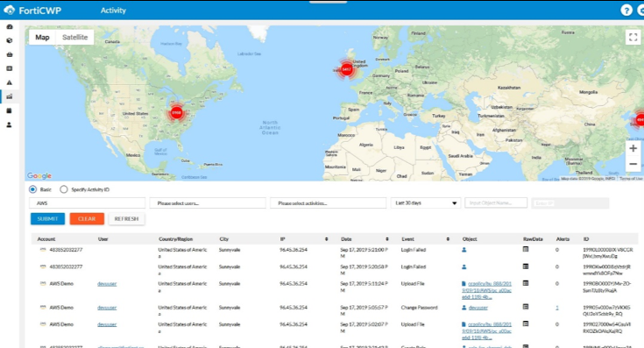This screenshot has width=644, height=348.
Task: Click the orange CLEAR button
Action: [87, 219]
